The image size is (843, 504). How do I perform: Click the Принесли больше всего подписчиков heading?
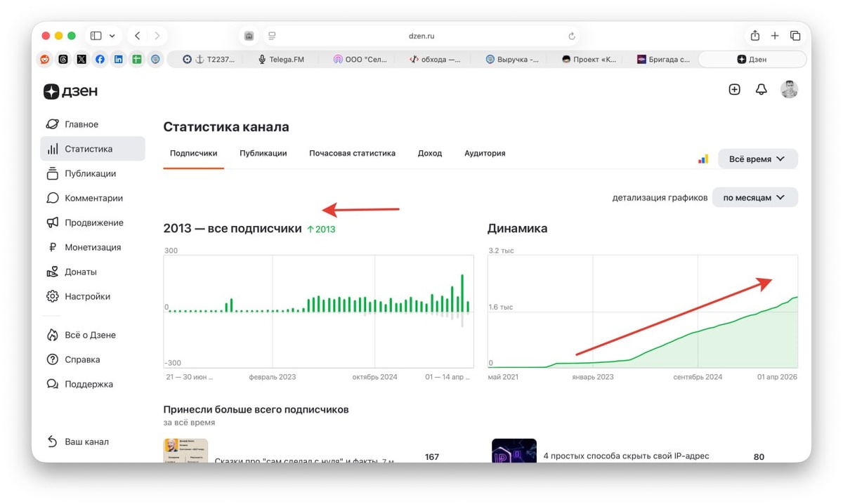click(256, 409)
